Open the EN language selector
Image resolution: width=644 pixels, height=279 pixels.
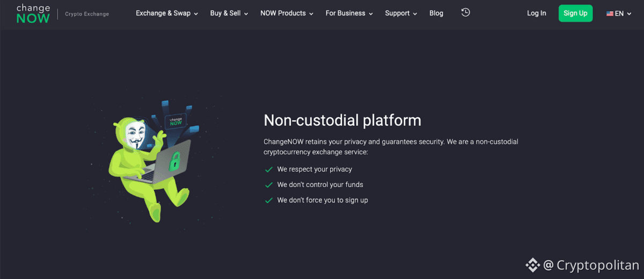[x=619, y=13]
